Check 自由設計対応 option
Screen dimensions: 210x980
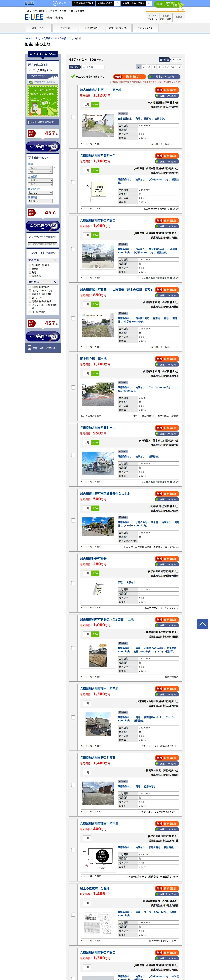tap(30, 312)
